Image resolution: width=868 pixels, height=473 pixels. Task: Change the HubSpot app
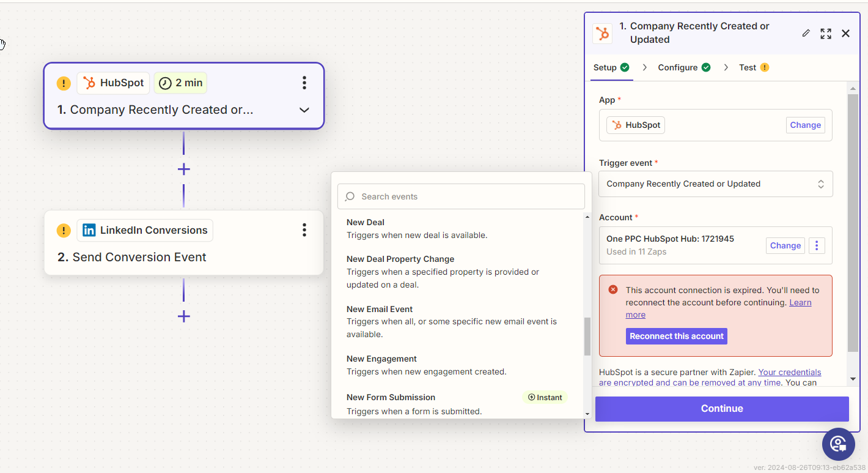805,125
